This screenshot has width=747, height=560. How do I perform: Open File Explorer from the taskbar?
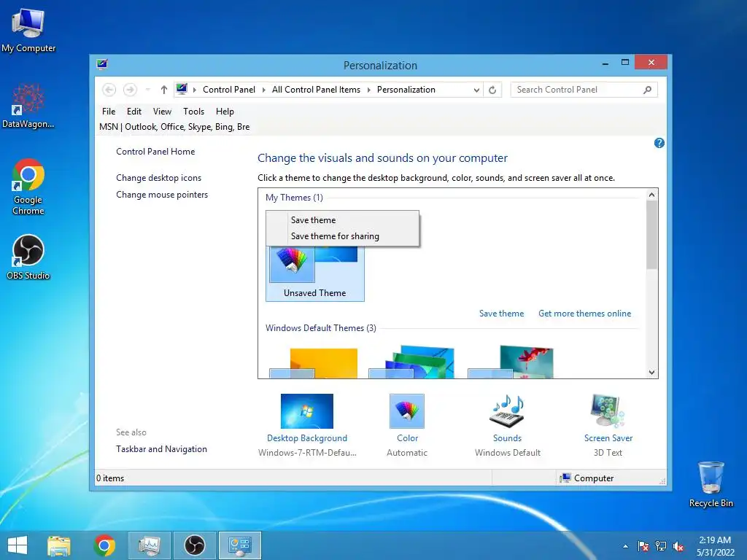(59, 545)
